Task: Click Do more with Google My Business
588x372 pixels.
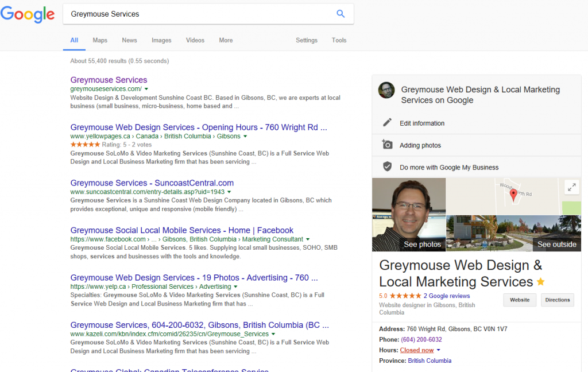Action: coord(449,168)
